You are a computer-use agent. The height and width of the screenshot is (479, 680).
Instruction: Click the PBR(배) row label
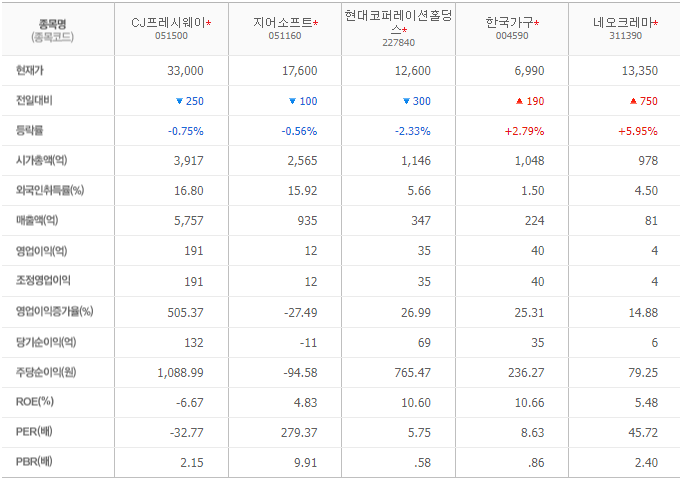(x=34, y=462)
